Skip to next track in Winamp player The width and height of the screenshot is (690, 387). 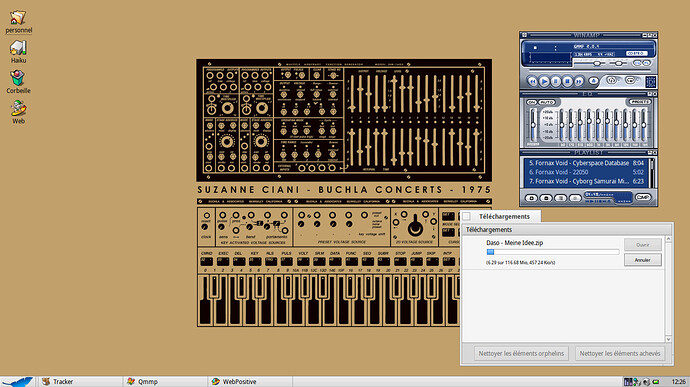pos(579,81)
